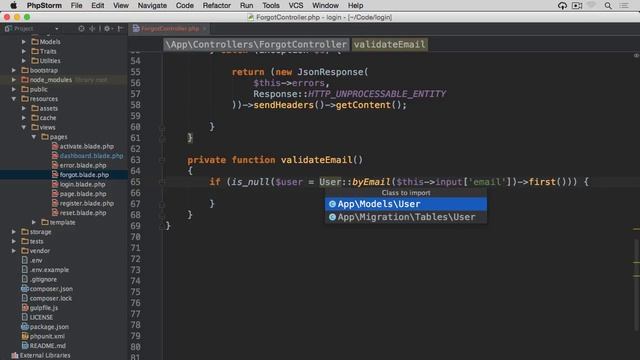The image size is (640, 360).
Task: Select the vendor folder
Action: click(40, 251)
